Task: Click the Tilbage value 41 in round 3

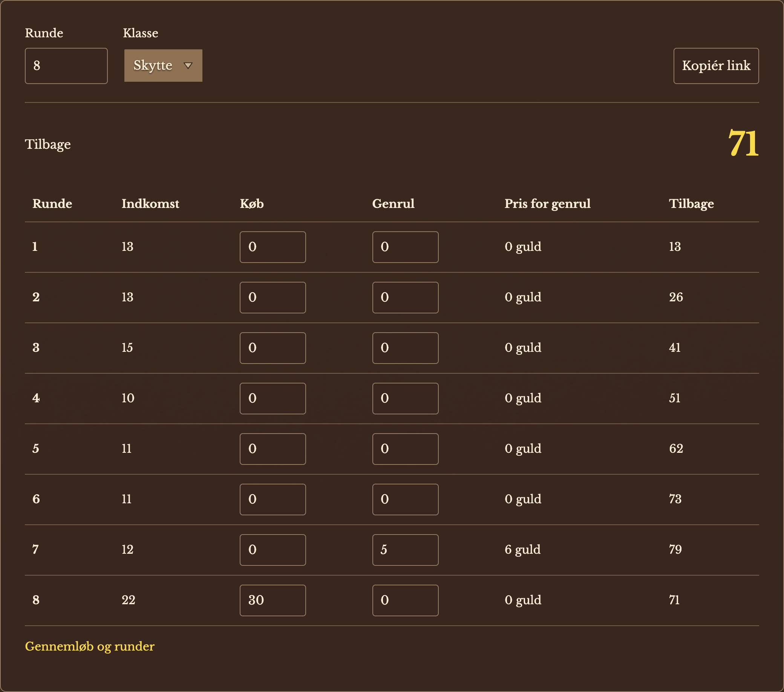Action: click(x=675, y=348)
